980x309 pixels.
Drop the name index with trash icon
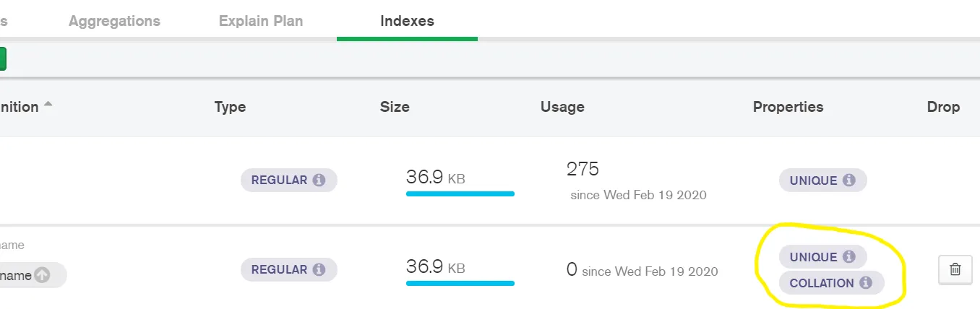click(955, 269)
